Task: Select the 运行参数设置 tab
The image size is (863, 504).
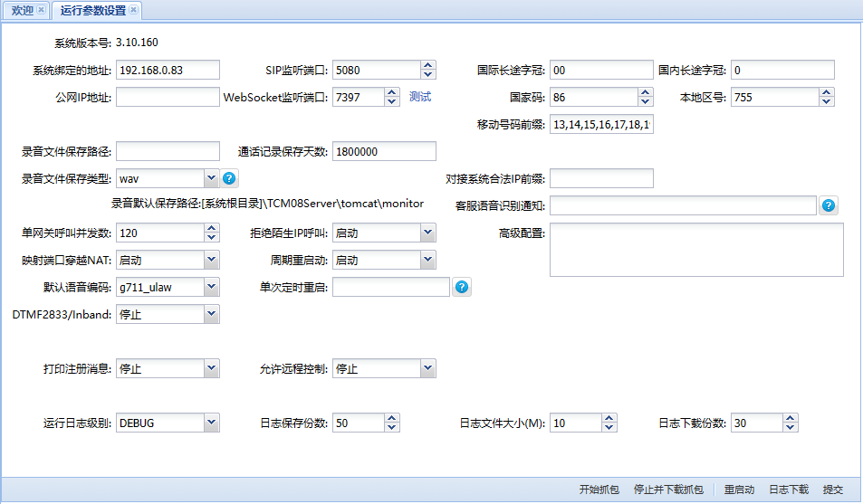Action: pos(93,10)
